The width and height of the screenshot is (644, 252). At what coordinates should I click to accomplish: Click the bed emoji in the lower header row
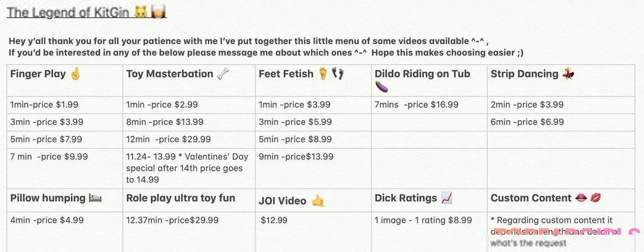95,198
